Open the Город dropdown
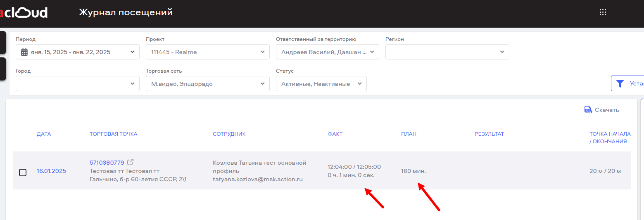Screen dimensions: 644x220 pyautogui.click(x=78, y=84)
